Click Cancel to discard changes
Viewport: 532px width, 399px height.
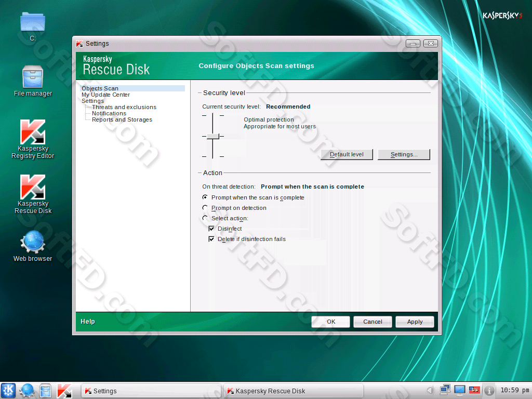[x=373, y=322]
